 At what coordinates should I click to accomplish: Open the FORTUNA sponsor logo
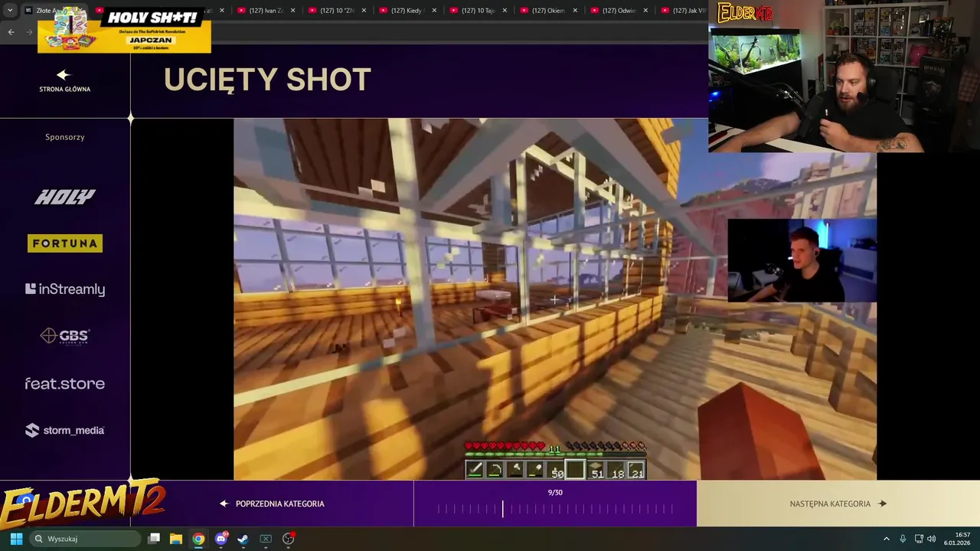tap(65, 243)
